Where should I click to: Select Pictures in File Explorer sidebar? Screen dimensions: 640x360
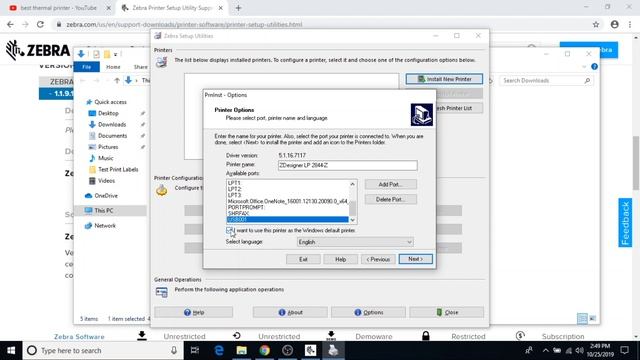(x=108, y=147)
